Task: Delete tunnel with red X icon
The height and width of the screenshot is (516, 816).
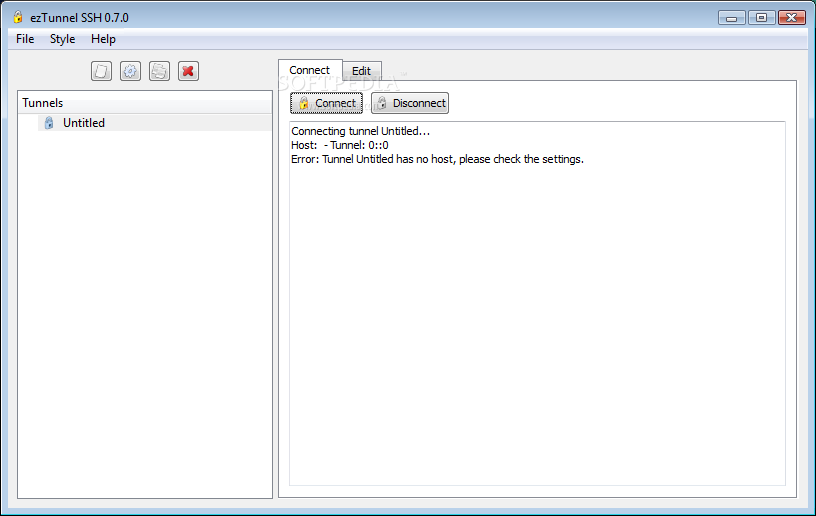Action: pyautogui.click(x=188, y=71)
